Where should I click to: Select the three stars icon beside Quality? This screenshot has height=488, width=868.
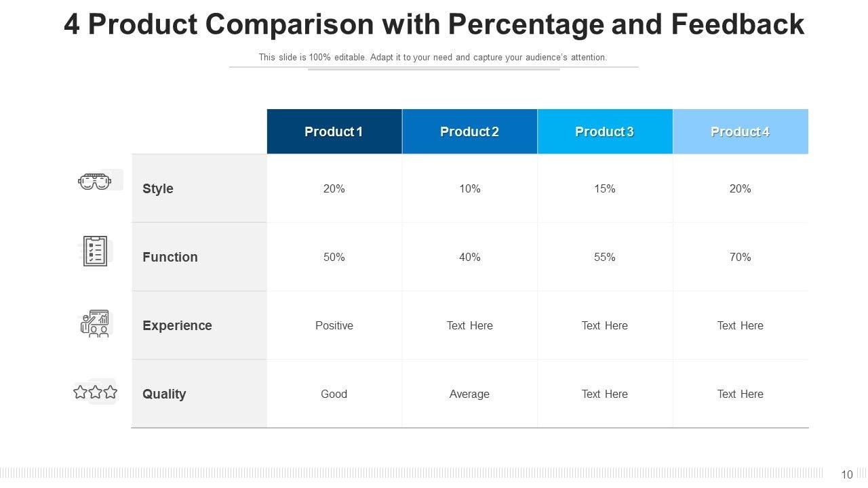[95, 392]
